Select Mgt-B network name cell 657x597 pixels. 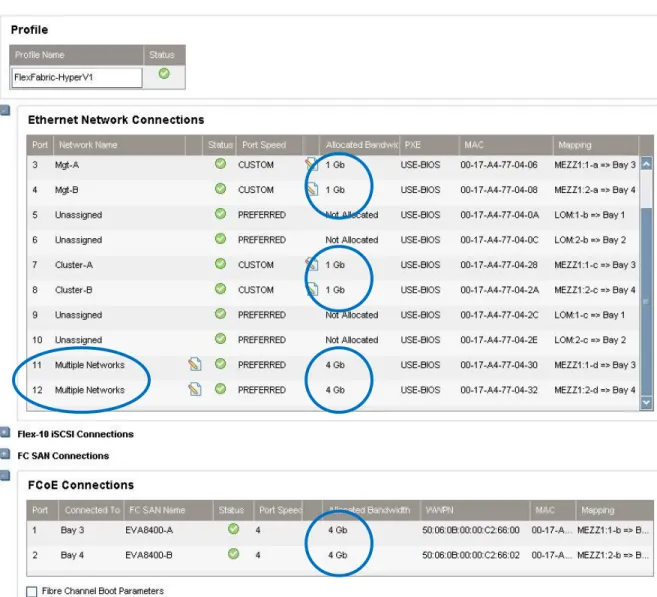pos(67,190)
